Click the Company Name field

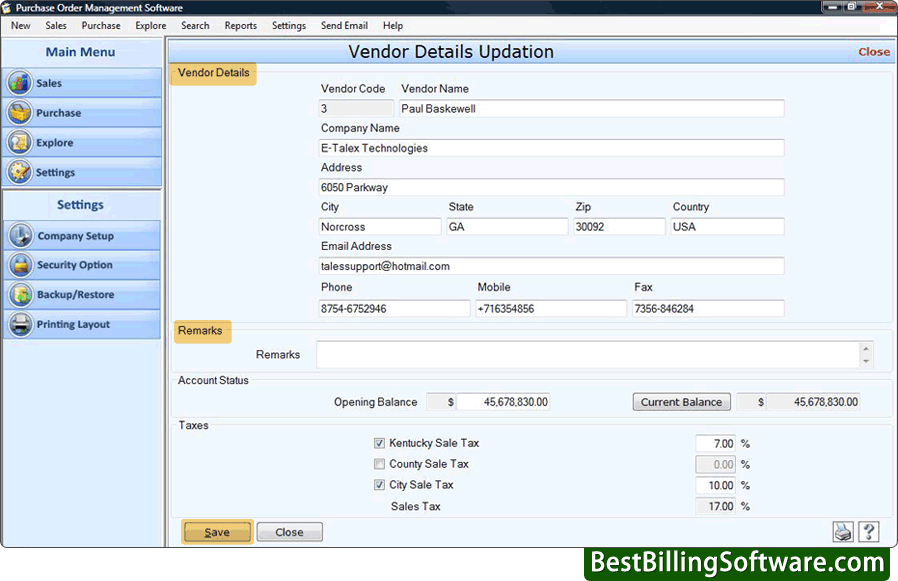tap(551, 148)
